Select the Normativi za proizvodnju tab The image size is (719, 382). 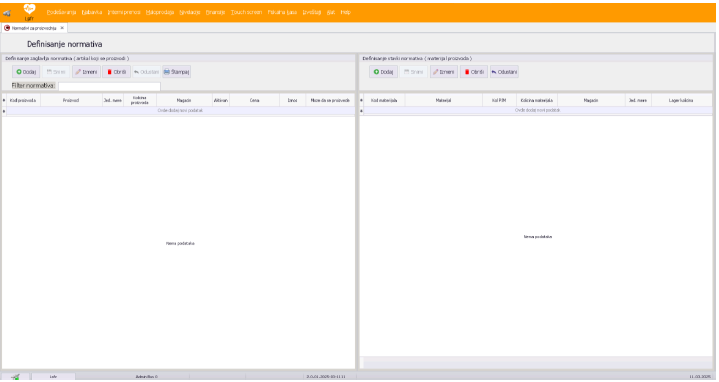coord(34,28)
